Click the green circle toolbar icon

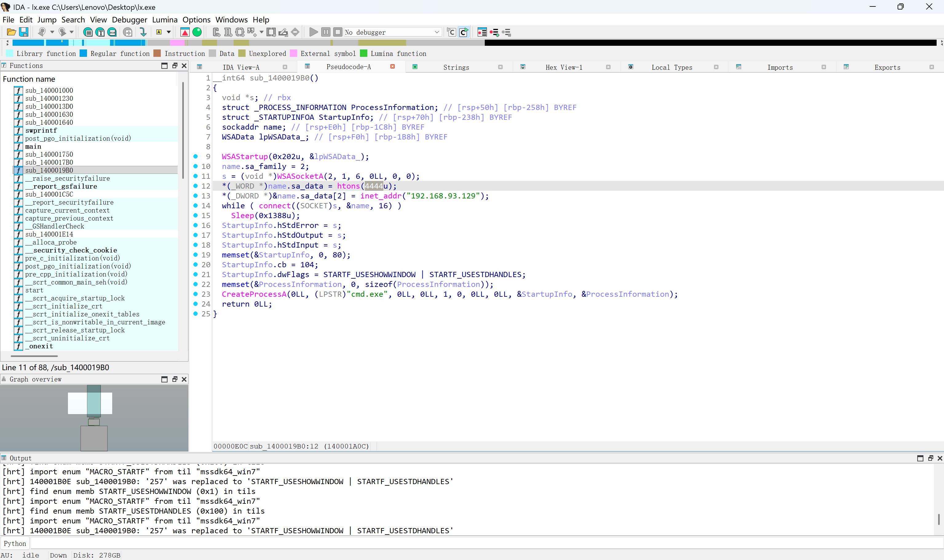click(197, 32)
